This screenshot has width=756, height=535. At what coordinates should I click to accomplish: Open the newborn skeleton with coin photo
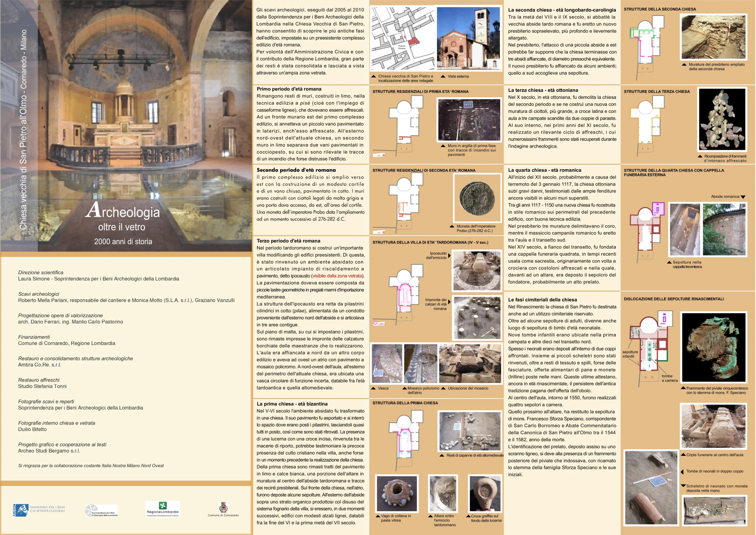click(715, 510)
